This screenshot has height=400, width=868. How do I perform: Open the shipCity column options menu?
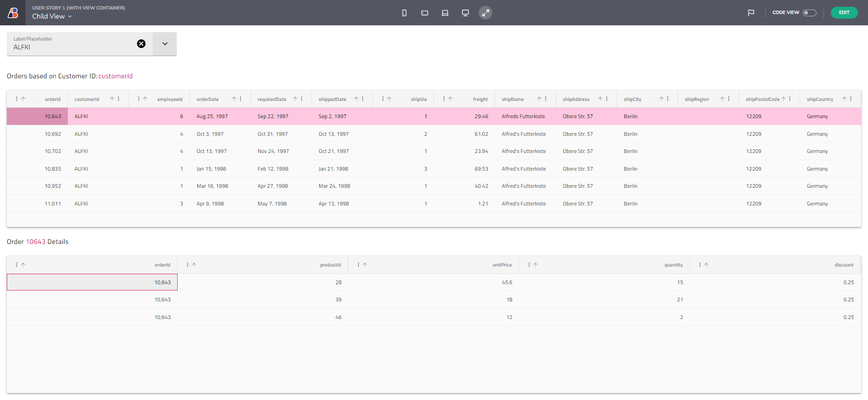click(x=668, y=99)
